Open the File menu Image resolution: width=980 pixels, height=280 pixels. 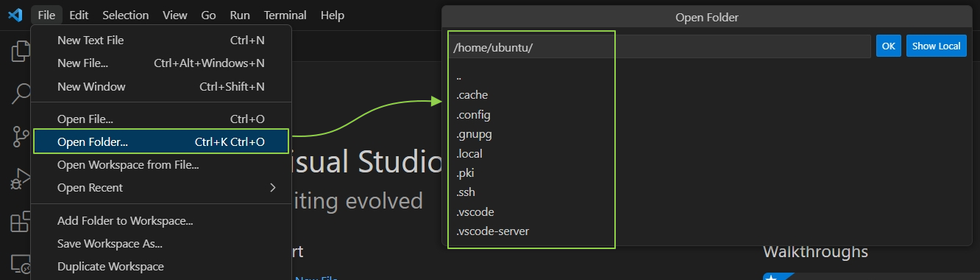click(46, 15)
